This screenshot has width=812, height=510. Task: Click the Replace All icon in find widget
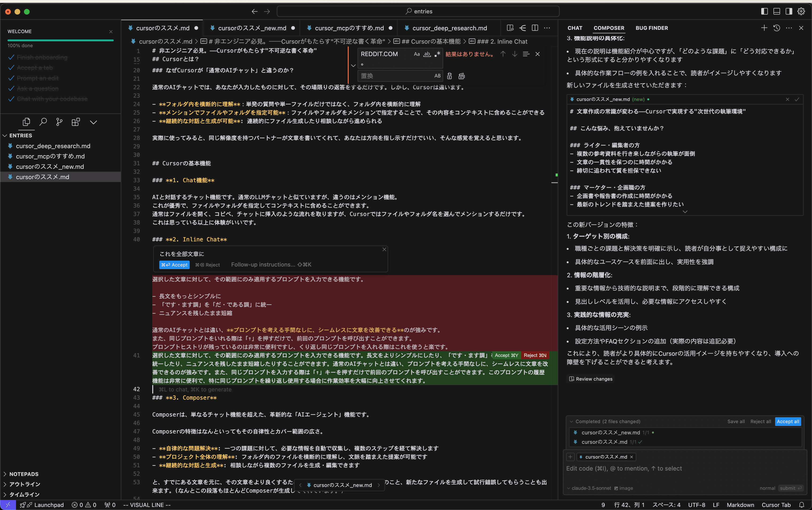(x=462, y=76)
